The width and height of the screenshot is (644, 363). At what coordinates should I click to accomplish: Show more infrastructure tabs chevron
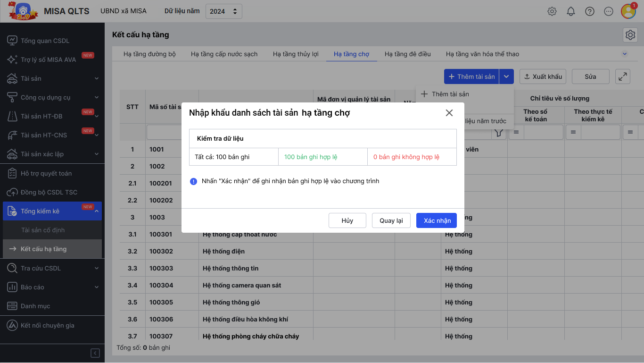click(x=625, y=54)
